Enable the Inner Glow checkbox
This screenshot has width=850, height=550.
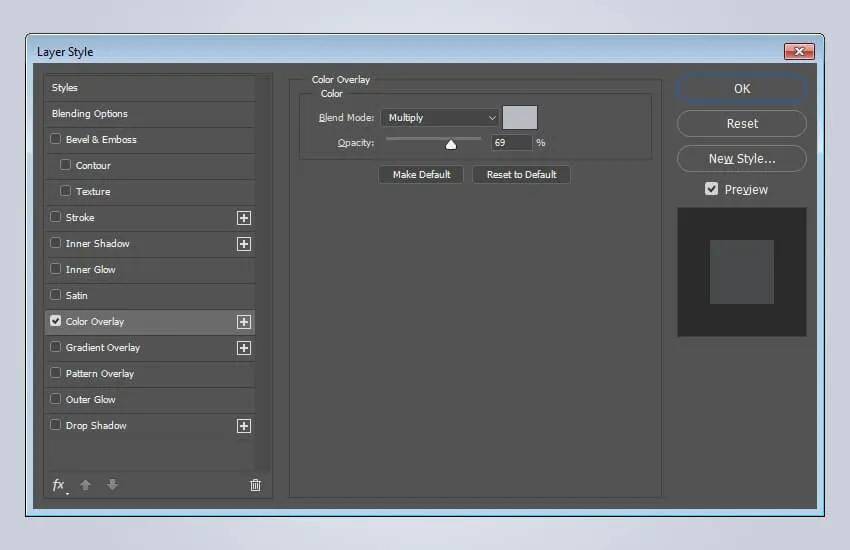click(55, 269)
